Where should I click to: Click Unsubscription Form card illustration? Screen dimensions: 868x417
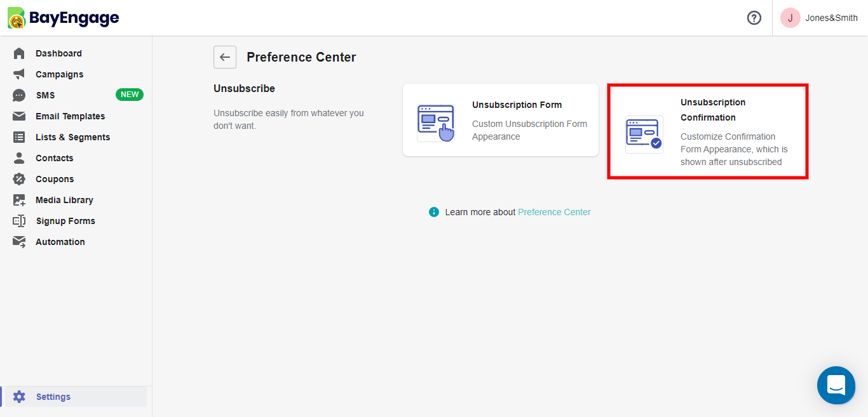(x=436, y=122)
